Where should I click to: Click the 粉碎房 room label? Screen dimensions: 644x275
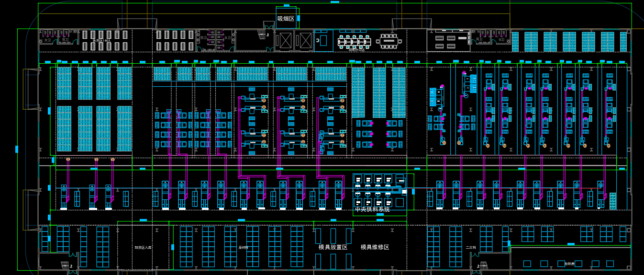point(569,264)
